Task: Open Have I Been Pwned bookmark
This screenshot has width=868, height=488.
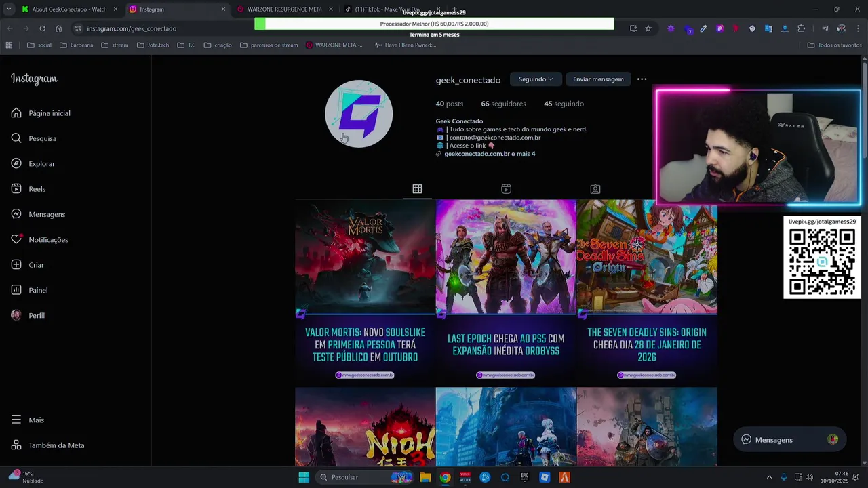Action: click(406, 45)
